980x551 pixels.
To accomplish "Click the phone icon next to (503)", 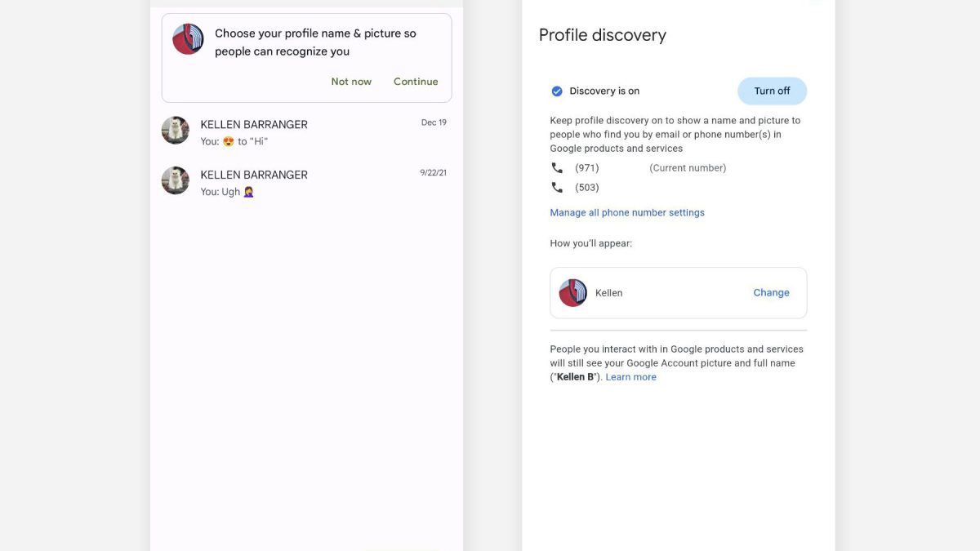I will point(557,188).
